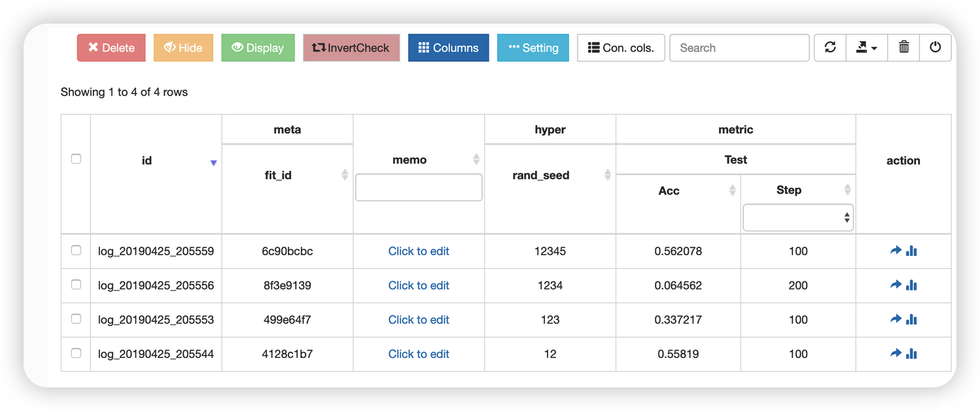The width and height of the screenshot is (980, 411).
Task: Click the orange Hide button
Action: [x=183, y=48]
